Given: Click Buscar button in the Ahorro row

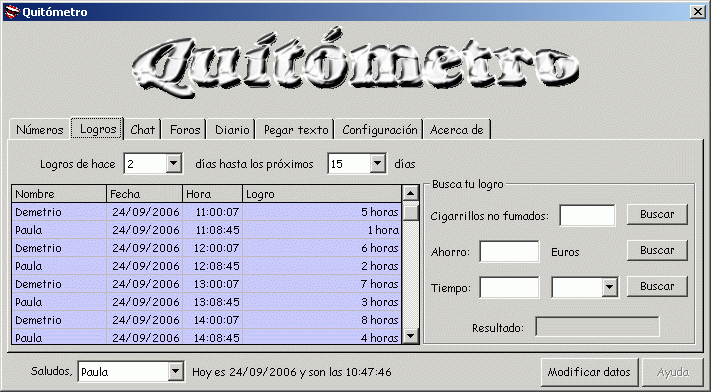Looking at the screenshot, I should (x=657, y=250).
